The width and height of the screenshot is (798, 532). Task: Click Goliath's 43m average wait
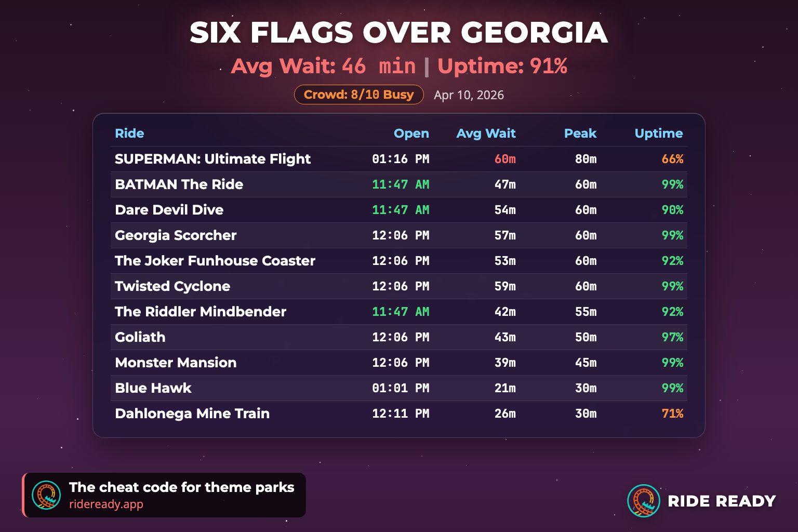(506, 337)
